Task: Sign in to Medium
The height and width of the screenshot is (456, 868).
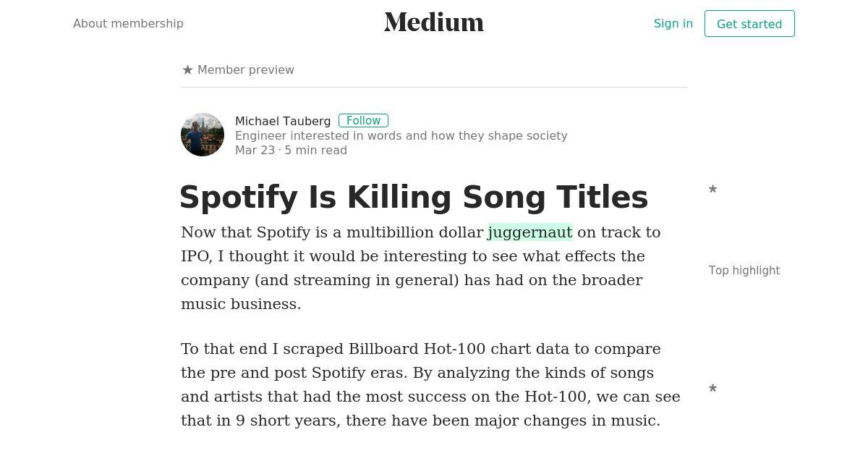Action: (x=673, y=23)
